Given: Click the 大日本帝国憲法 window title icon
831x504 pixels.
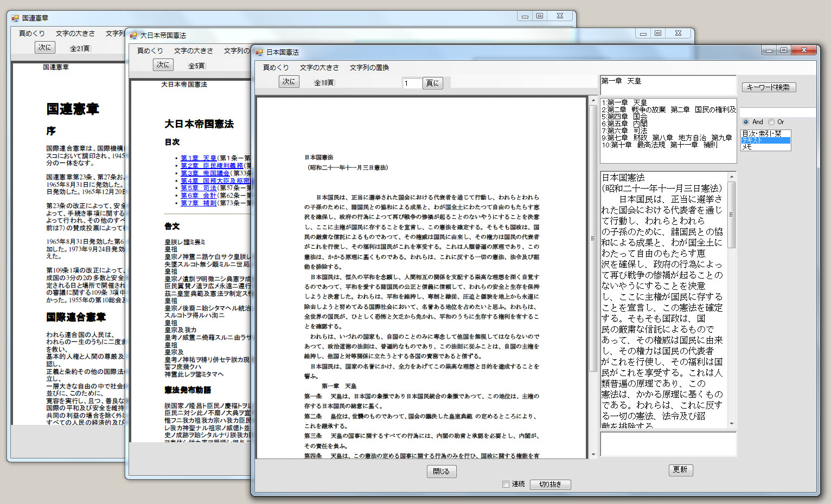Looking at the screenshot, I should coord(133,35).
